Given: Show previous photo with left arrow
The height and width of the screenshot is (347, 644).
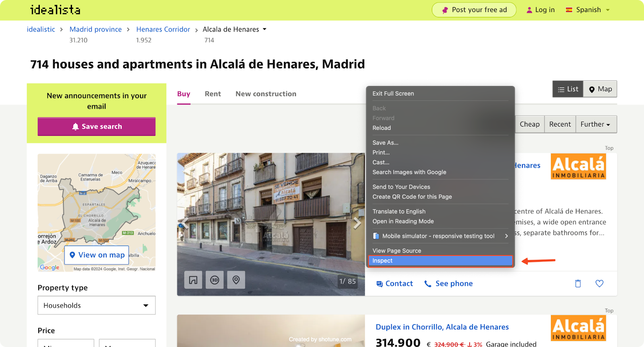Looking at the screenshot, I should point(184,223).
